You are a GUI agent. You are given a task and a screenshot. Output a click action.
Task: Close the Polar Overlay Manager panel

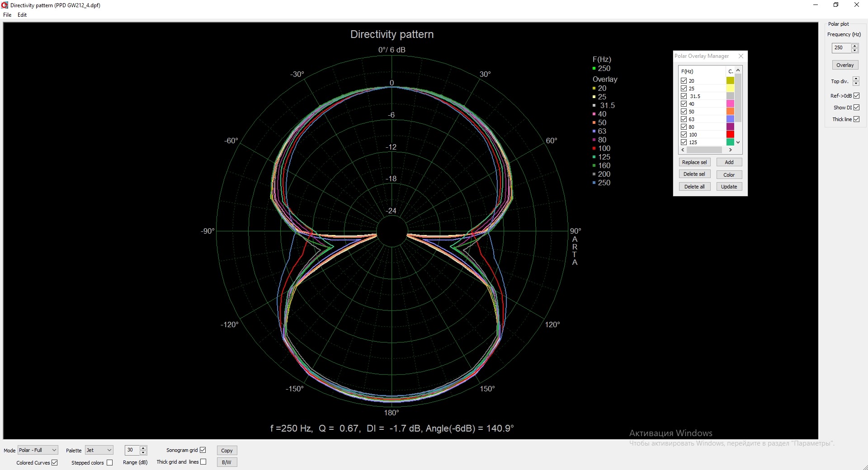coord(741,56)
